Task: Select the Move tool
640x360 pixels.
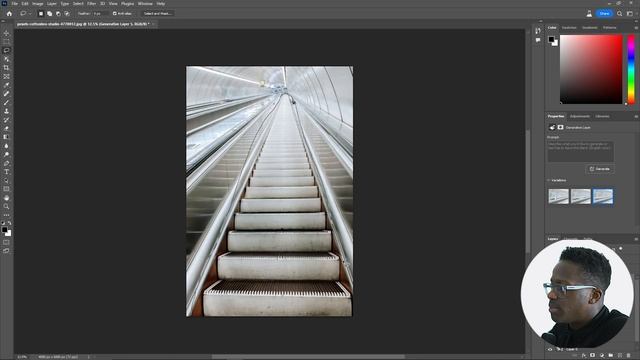Action: click(7, 33)
